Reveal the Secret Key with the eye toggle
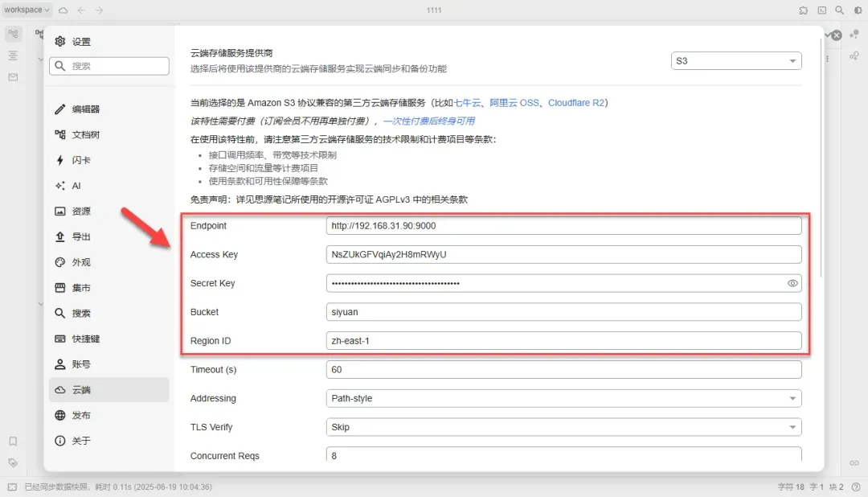 (x=792, y=283)
